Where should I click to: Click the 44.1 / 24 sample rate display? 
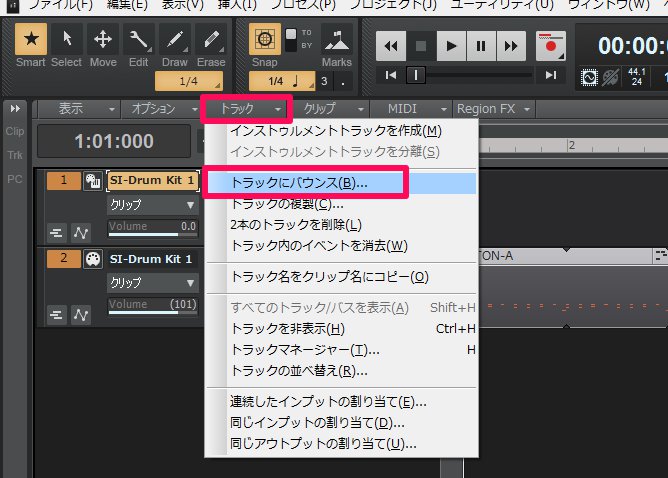click(x=637, y=77)
